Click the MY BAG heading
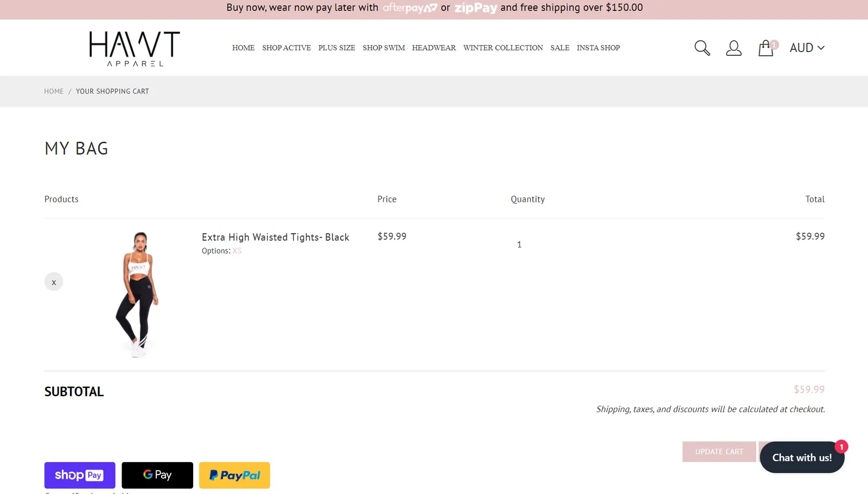868x494 pixels. tap(76, 148)
